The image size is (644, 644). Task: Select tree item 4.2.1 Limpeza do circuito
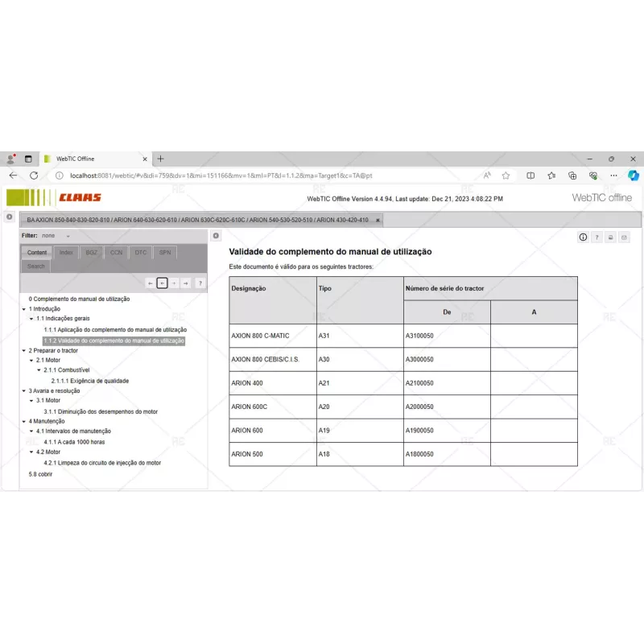(105, 463)
